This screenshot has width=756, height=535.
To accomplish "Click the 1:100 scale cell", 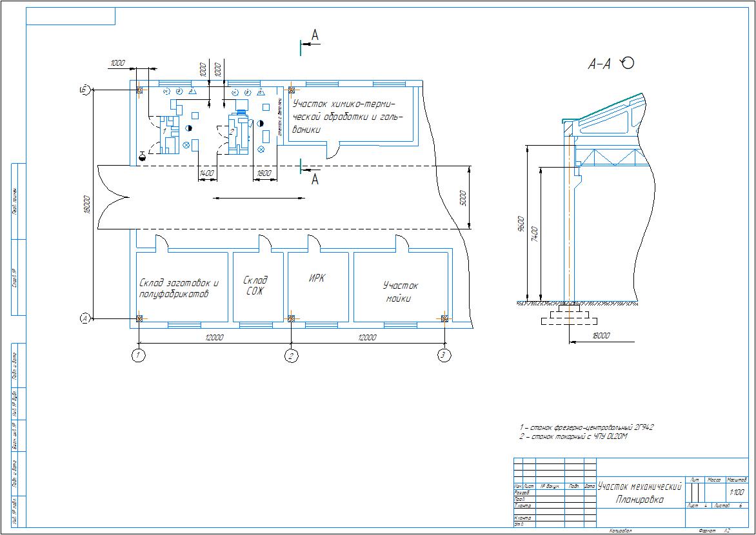I will click(736, 492).
